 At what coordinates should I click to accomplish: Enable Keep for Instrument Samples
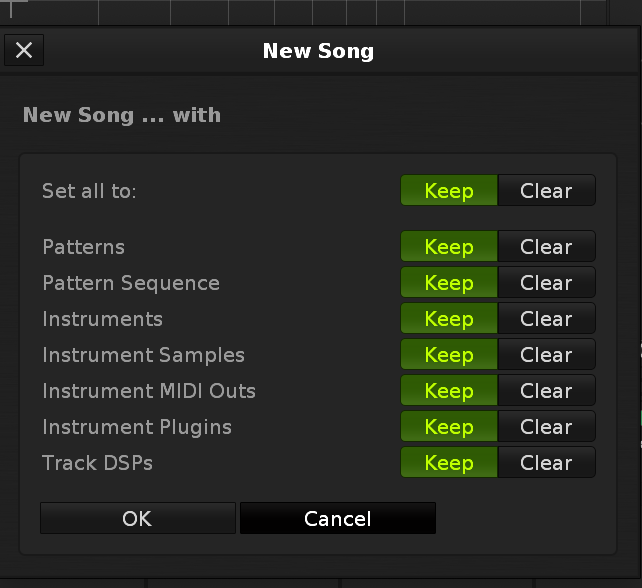449,355
